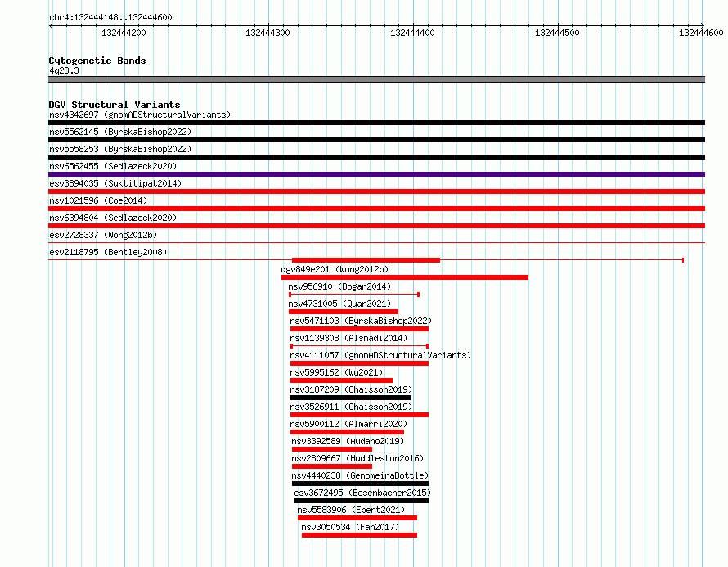Screen dimensions: 728x567
Task: Select the nsv5583906 (Ebert2021) label
Action: point(351,510)
